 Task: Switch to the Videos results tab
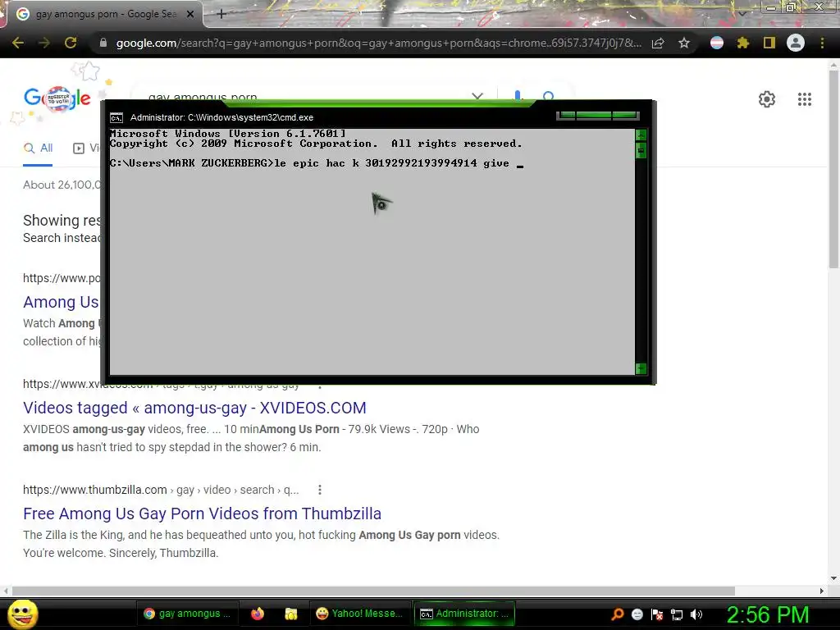(x=86, y=148)
